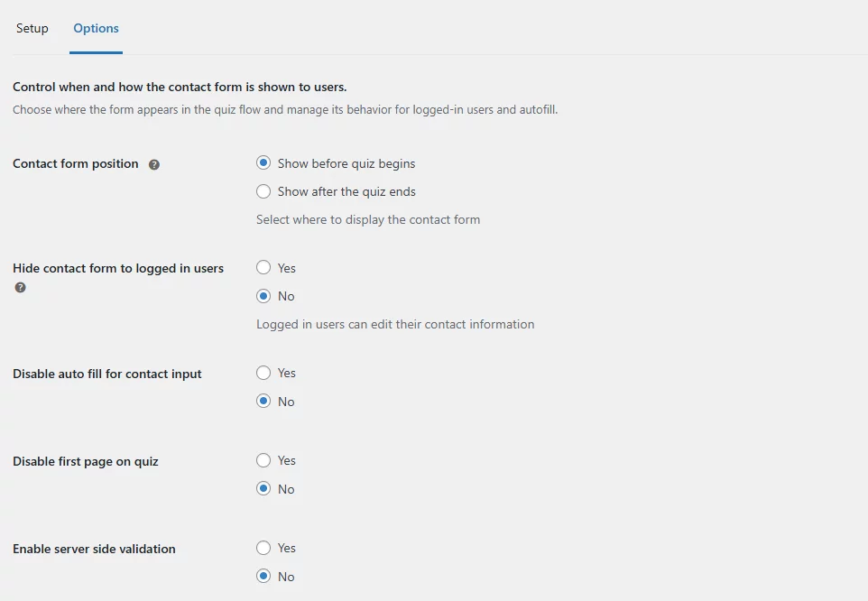Click the "Select where to display the contact form" text
868x601 pixels.
coord(368,218)
